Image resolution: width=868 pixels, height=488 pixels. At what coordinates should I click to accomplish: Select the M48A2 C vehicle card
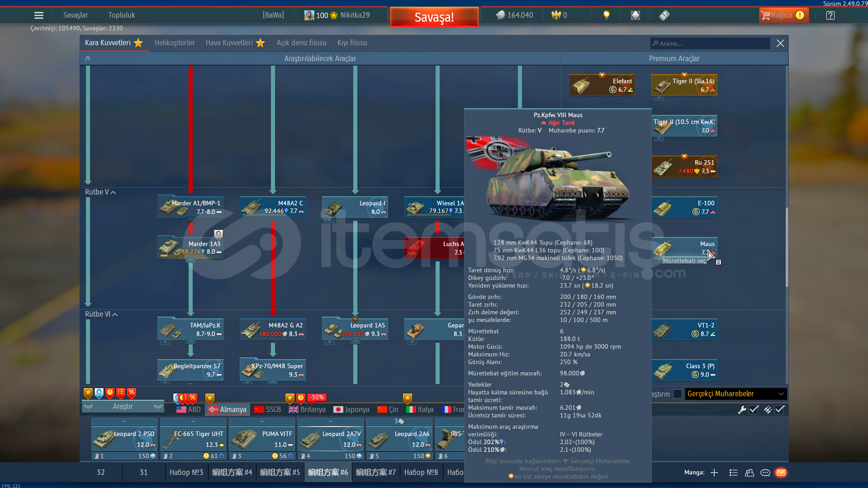coord(273,207)
